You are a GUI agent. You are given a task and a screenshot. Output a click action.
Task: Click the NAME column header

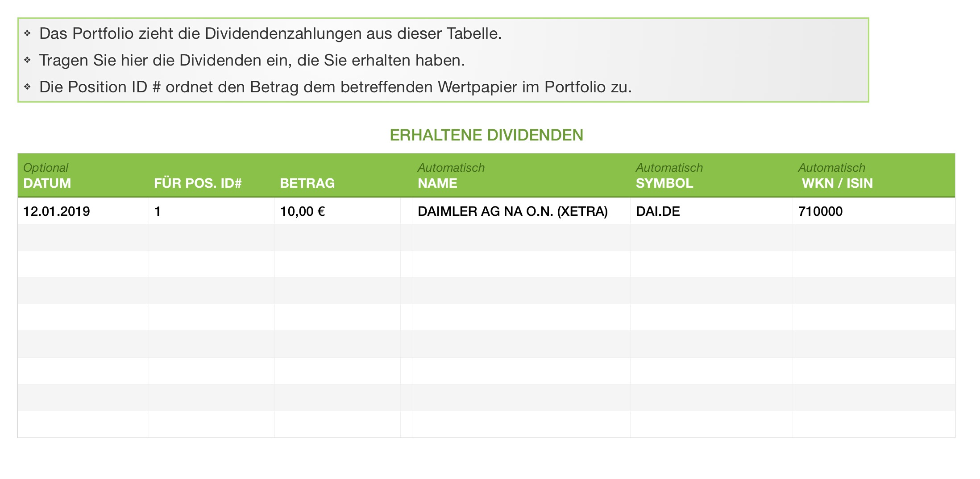[x=437, y=183]
